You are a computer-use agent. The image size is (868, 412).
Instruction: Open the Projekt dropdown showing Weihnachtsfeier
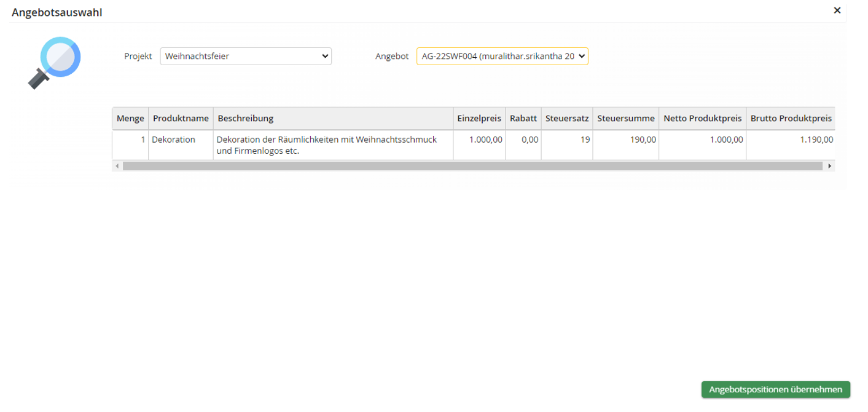tap(246, 57)
